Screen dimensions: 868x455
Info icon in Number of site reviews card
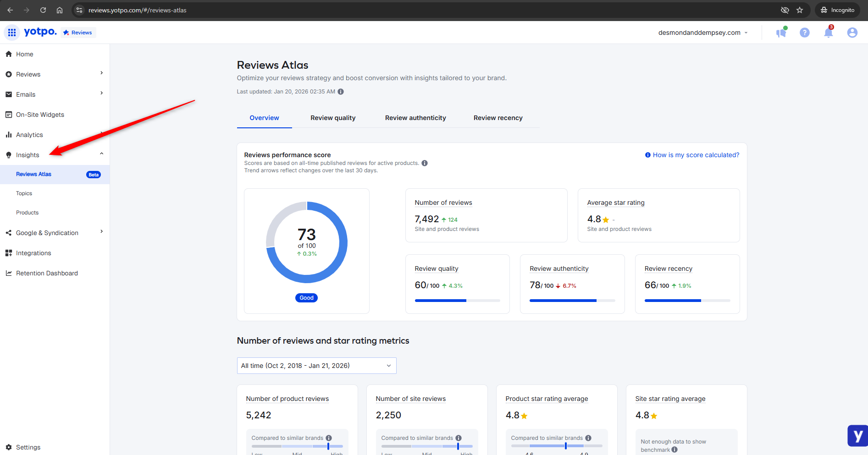tap(459, 438)
